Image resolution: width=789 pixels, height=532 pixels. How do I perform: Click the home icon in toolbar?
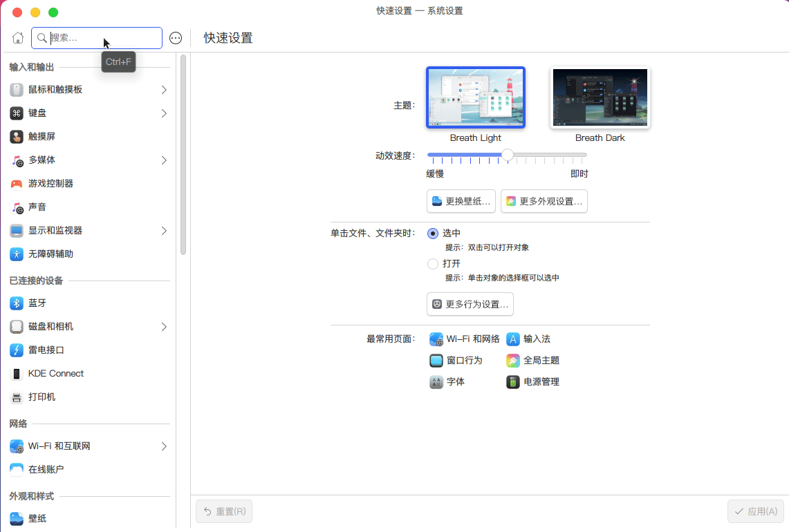coord(18,38)
